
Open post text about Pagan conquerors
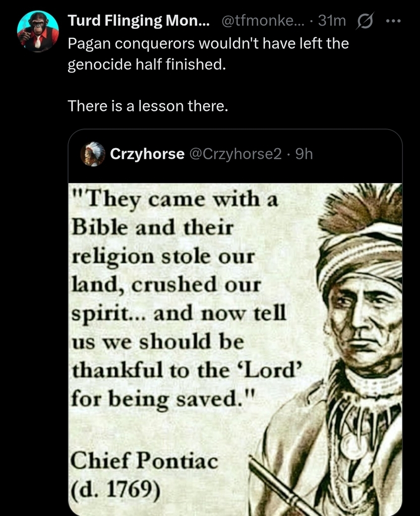pyautogui.click(x=208, y=53)
